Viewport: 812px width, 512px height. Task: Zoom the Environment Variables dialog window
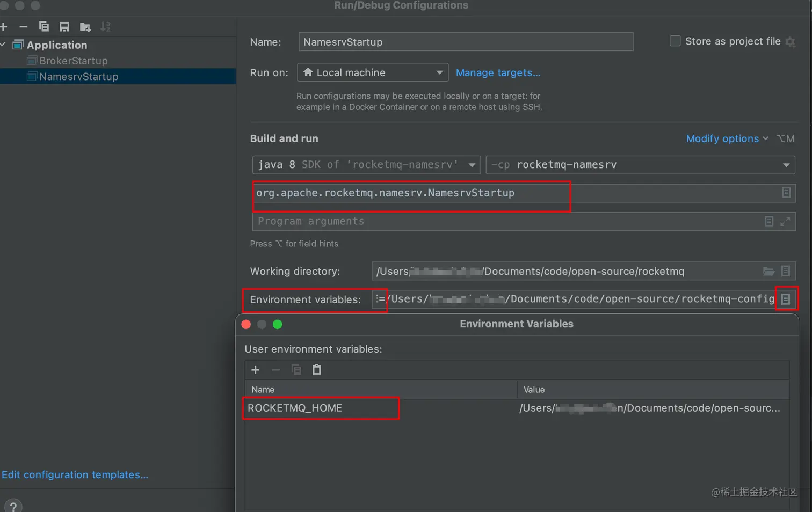pos(277,324)
